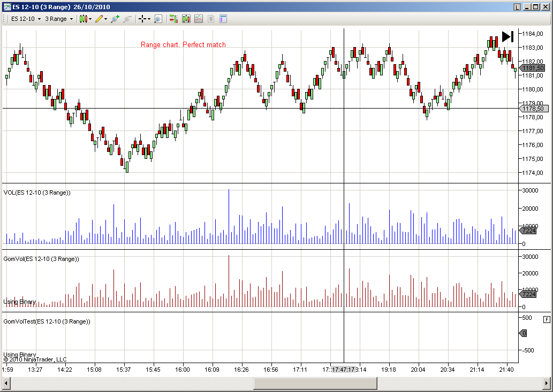This screenshot has width=553, height=392.
Task: Click 'Using Binary' text in GomVol panel
Action: pos(20,302)
